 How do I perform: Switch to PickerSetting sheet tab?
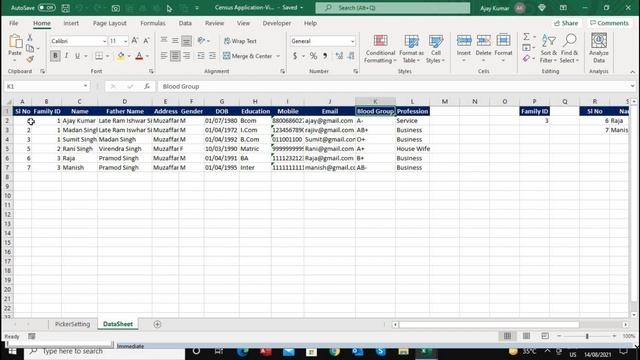pos(72,324)
